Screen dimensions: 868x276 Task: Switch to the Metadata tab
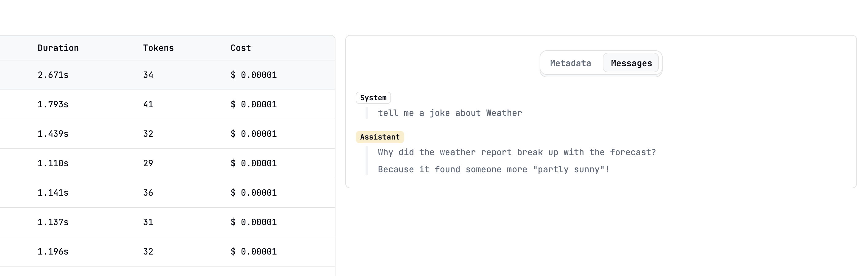[570, 63]
